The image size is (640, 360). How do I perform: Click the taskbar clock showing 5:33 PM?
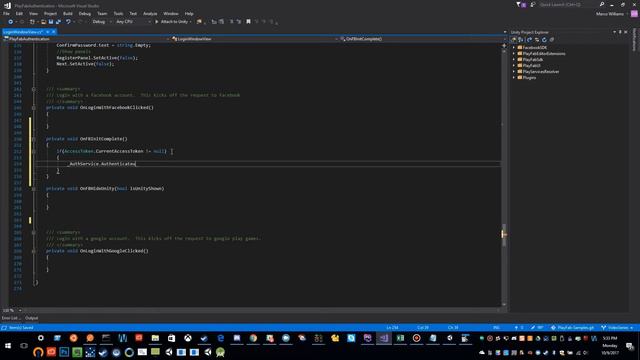[x=610, y=338]
